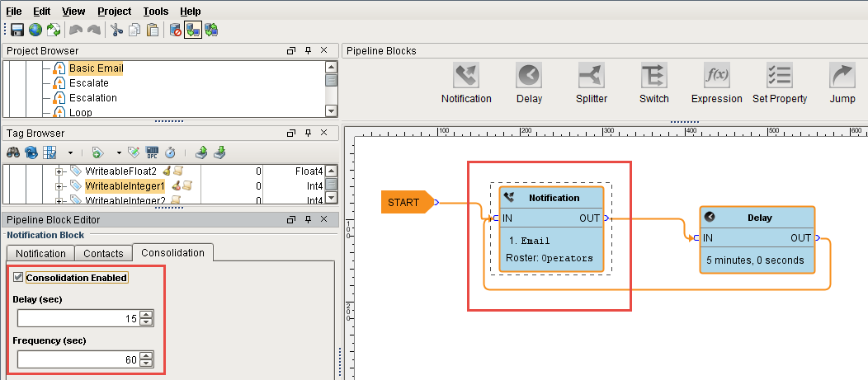Open the new tag dropdown arrow
The height and width of the screenshot is (380, 868).
[x=118, y=152]
